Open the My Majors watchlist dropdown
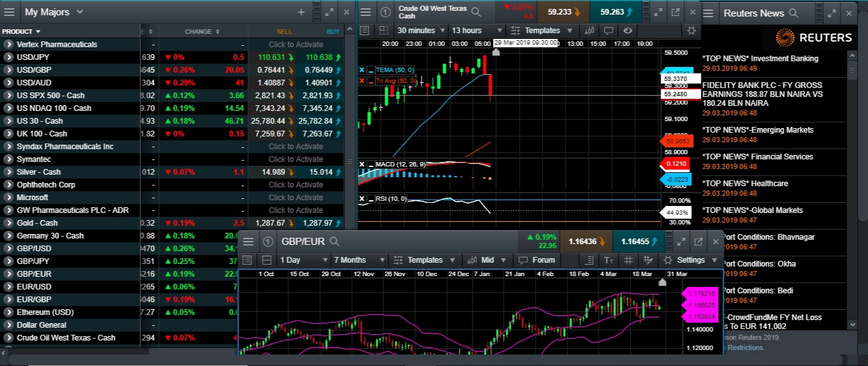 (x=79, y=12)
